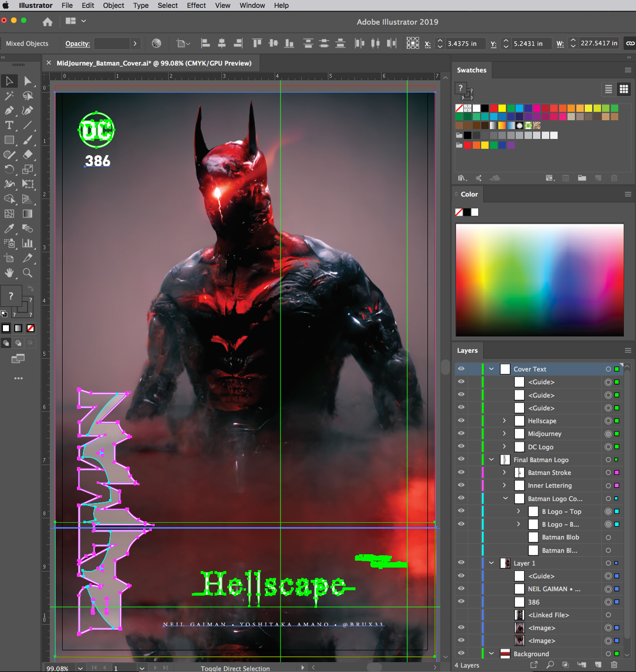Select the Eraser tool

point(28,155)
